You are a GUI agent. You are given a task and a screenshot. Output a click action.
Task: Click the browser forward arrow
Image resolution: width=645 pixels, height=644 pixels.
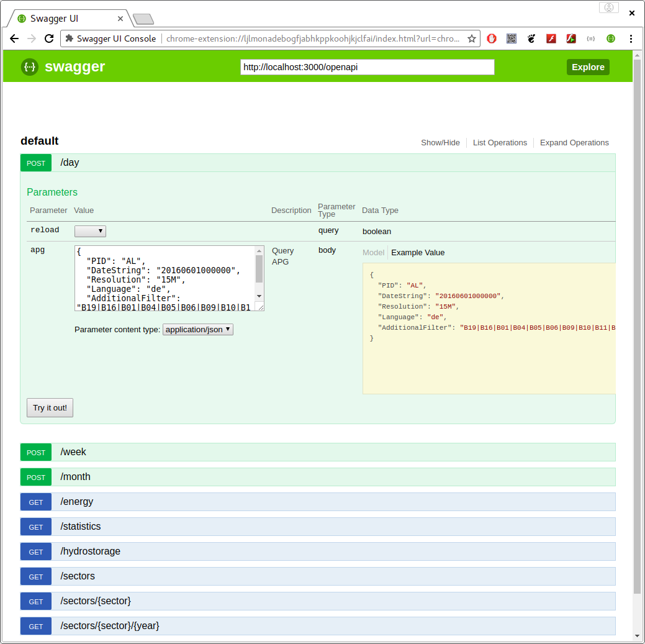click(32, 39)
